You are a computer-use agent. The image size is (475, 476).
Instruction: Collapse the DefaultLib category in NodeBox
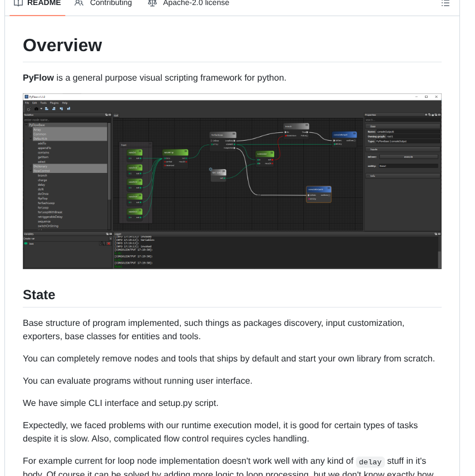[x=31, y=138]
